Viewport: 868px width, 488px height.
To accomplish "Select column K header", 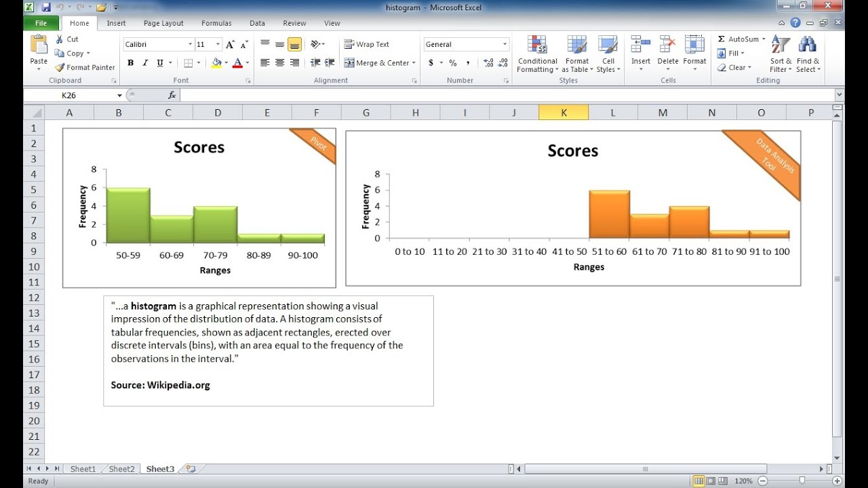I will tap(564, 113).
